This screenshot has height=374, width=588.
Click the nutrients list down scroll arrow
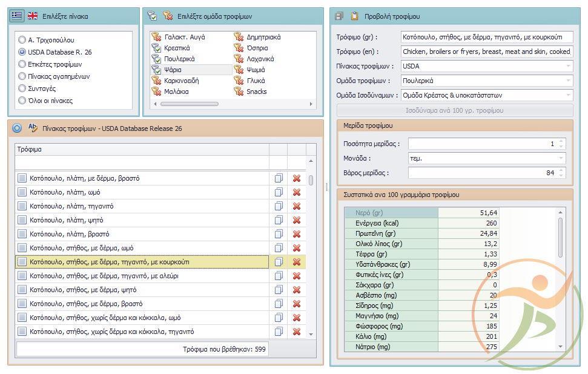560,347
